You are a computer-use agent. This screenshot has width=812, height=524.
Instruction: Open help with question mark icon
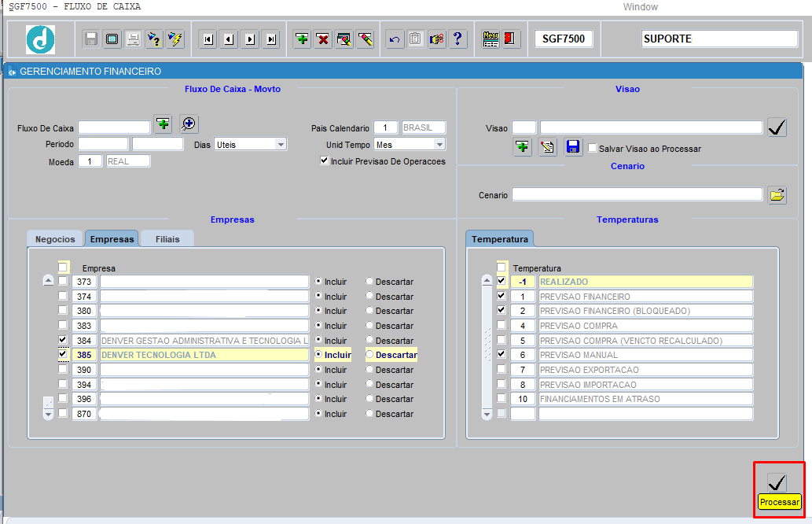click(457, 39)
